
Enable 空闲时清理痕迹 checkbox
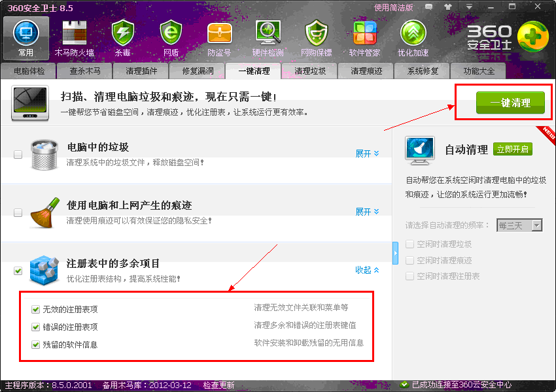(x=409, y=260)
